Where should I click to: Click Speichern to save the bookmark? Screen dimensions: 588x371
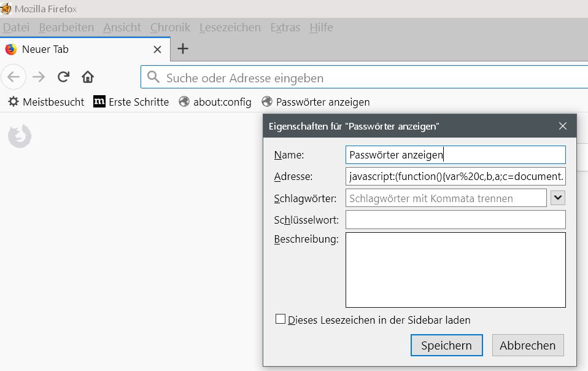446,345
